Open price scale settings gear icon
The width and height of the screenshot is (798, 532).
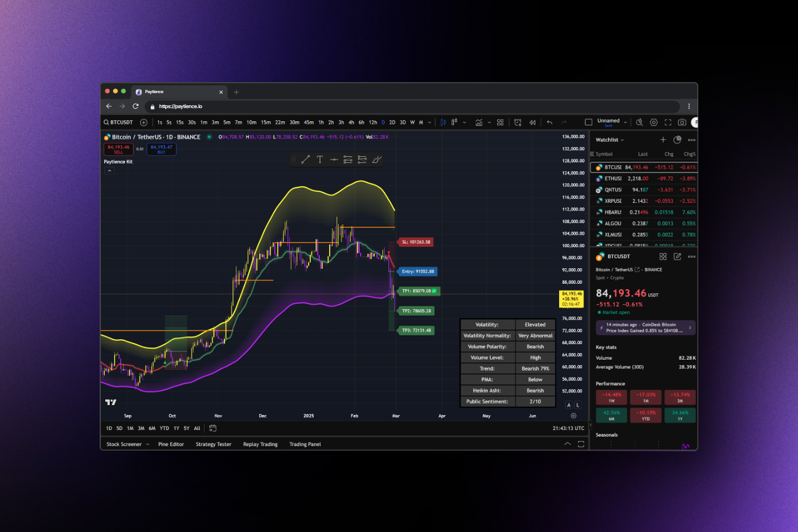[x=574, y=416]
